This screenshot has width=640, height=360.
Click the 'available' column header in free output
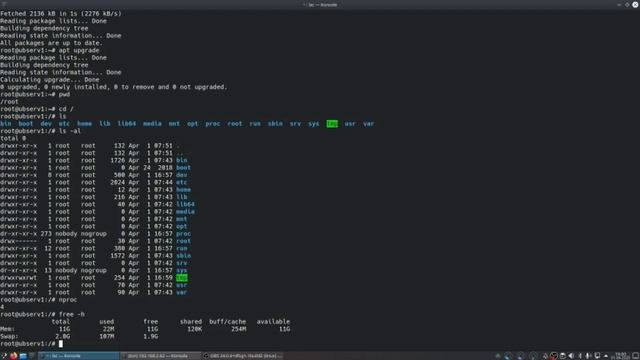273,322
